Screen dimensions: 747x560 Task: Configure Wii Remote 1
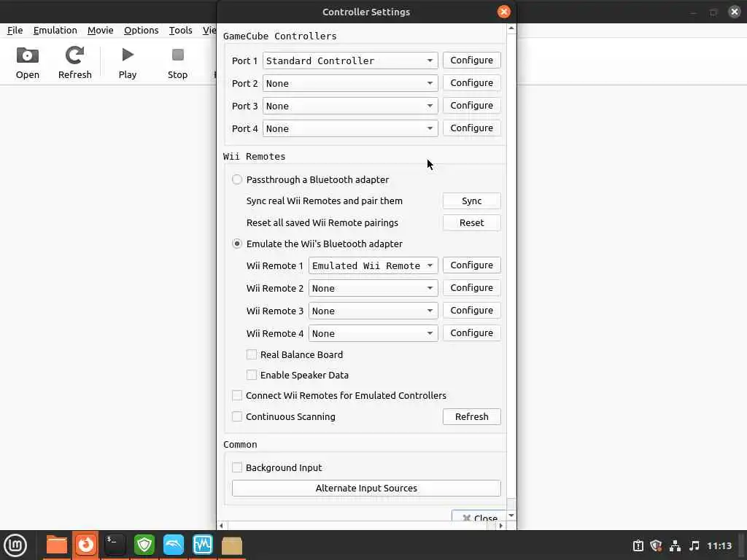[472, 265]
